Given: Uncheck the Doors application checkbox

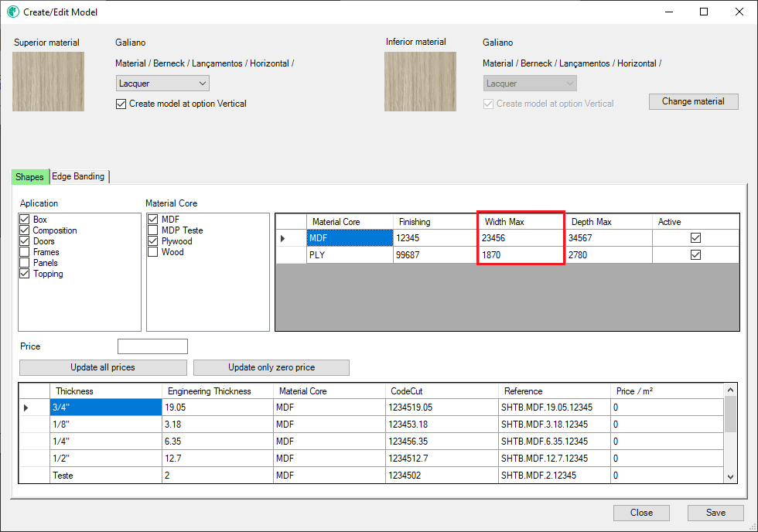Looking at the screenshot, I should [x=25, y=241].
